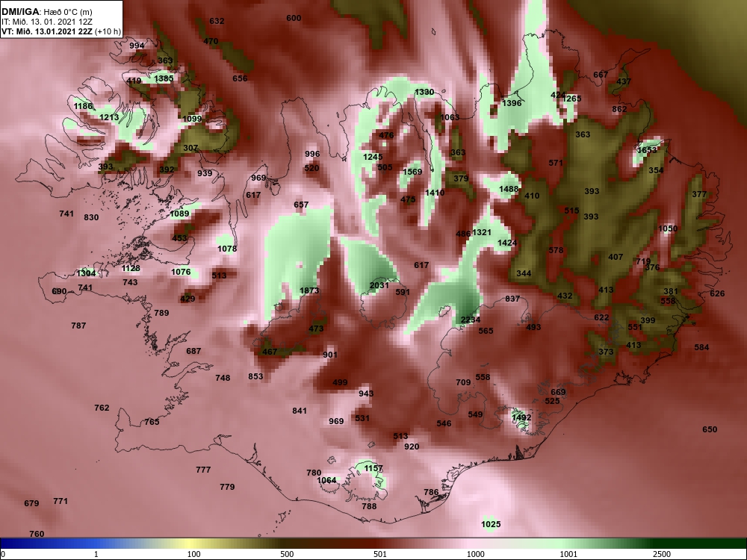
Task: Click the 100 label on the color scale
Action: [x=194, y=554]
